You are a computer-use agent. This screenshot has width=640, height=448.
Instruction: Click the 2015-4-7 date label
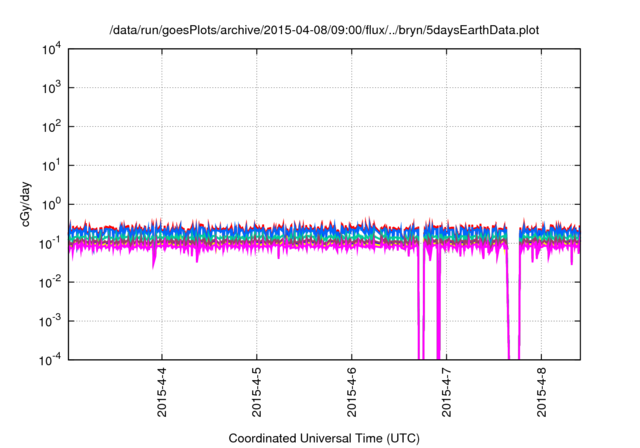pyautogui.click(x=447, y=392)
